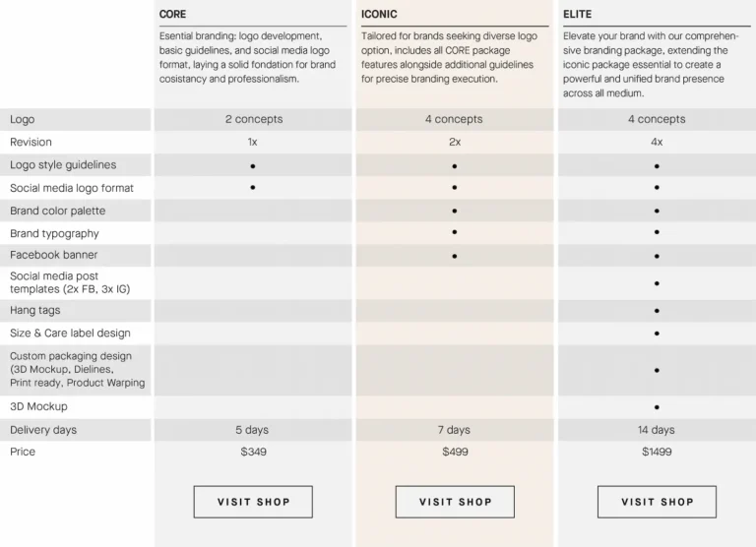Click the ICONIC 7 days delivery cell
Image resolution: width=756 pixels, height=547 pixels.
(x=455, y=430)
